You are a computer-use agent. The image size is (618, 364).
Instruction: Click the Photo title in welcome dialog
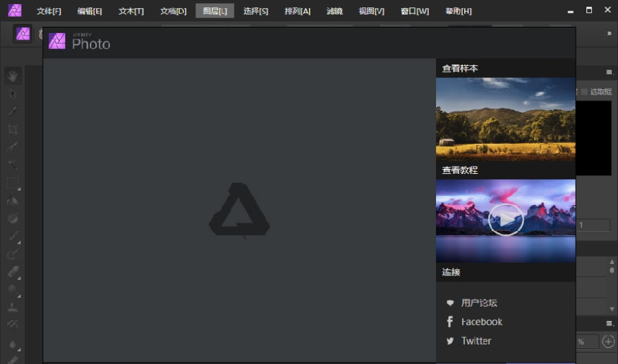coord(91,44)
